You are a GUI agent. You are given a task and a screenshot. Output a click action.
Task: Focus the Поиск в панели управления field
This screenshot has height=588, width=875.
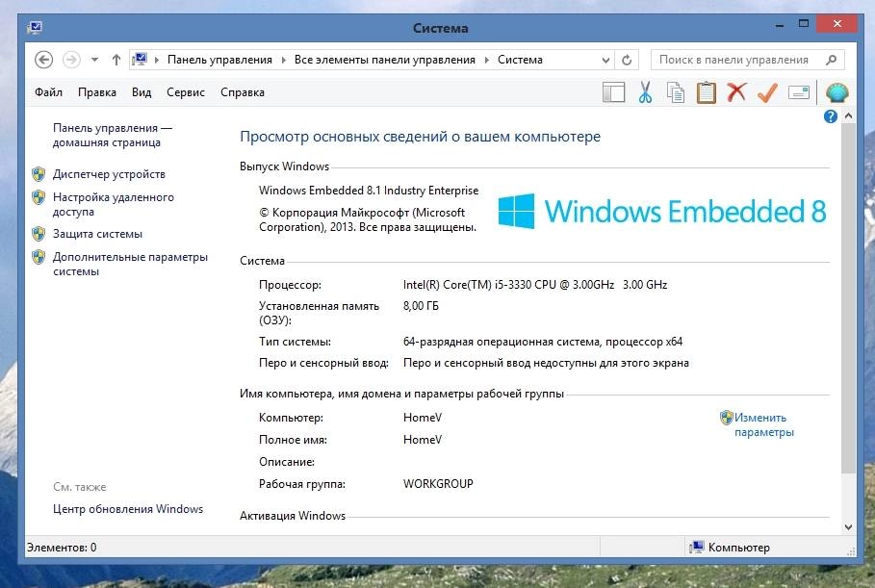pos(747,60)
